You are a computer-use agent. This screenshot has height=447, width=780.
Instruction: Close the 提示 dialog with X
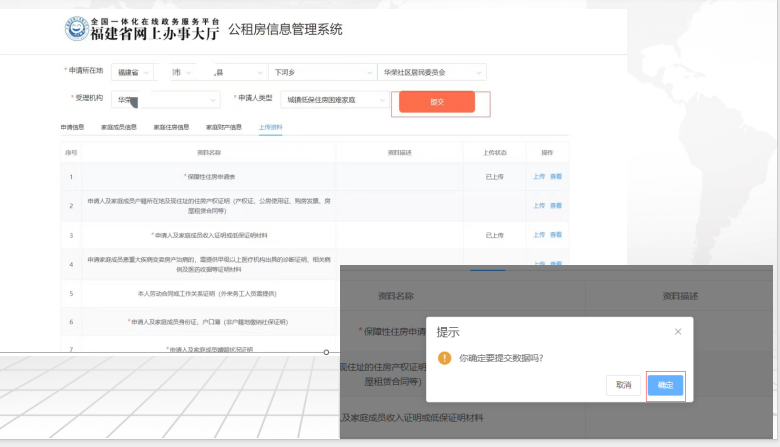pyautogui.click(x=677, y=331)
